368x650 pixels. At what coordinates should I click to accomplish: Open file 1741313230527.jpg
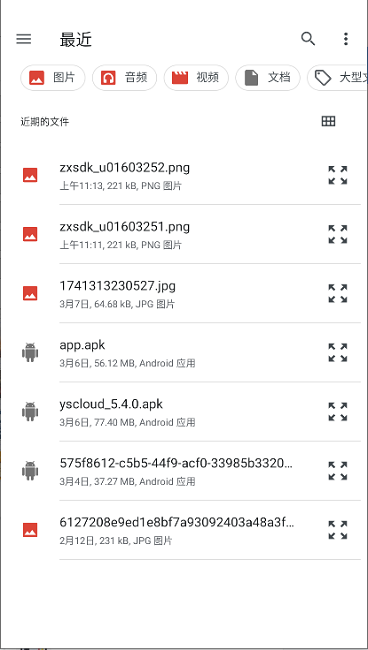point(184,293)
